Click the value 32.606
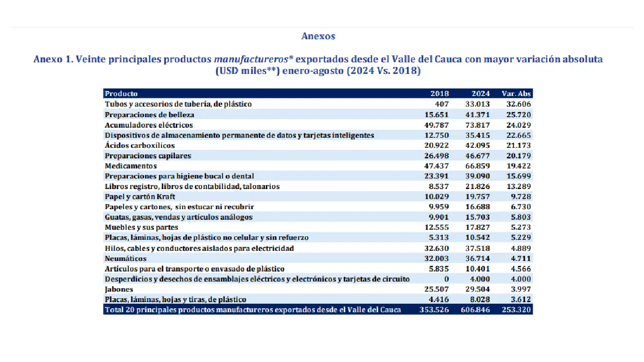644x362 pixels. [x=519, y=104]
